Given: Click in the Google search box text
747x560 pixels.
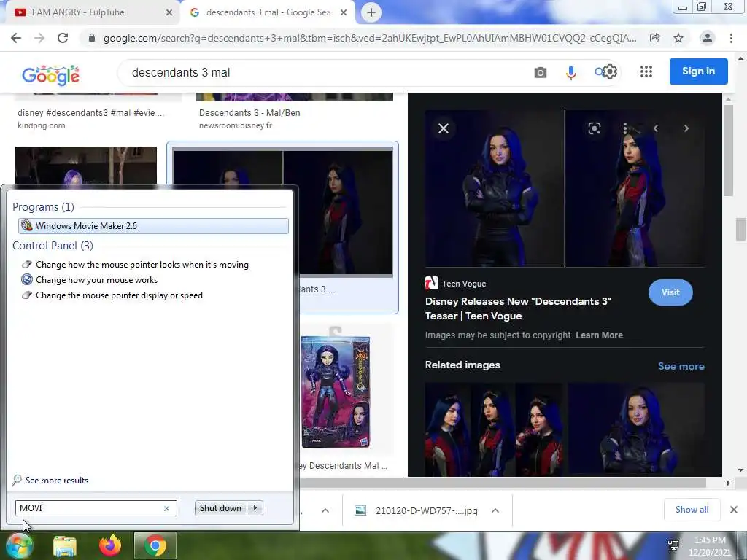Looking at the screenshot, I should [x=181, y=72].
